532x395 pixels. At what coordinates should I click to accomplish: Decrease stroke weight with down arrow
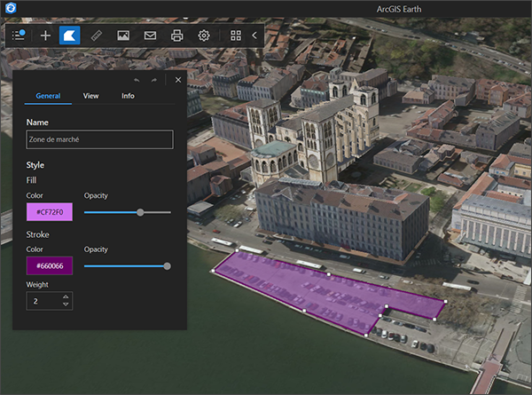point(66,304)
